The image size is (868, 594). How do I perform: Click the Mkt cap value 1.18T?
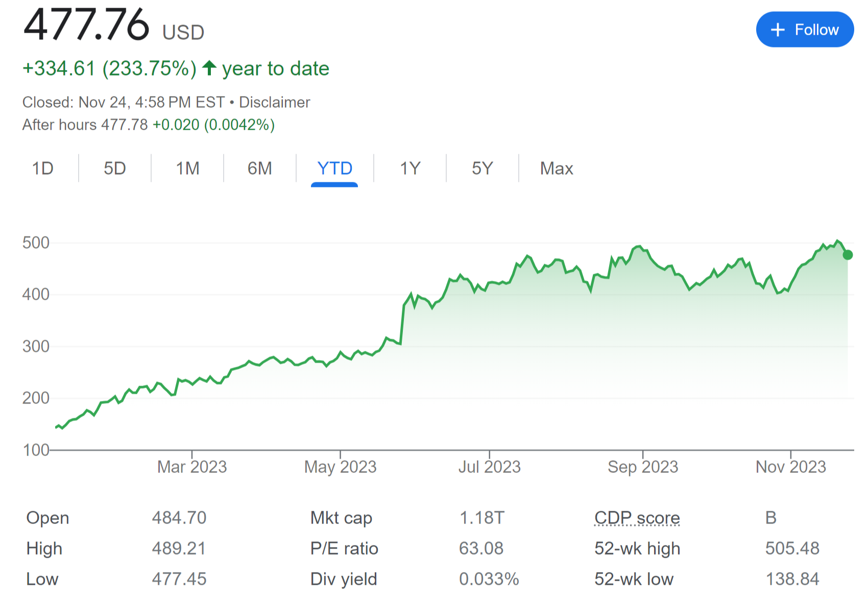[481, 517]
